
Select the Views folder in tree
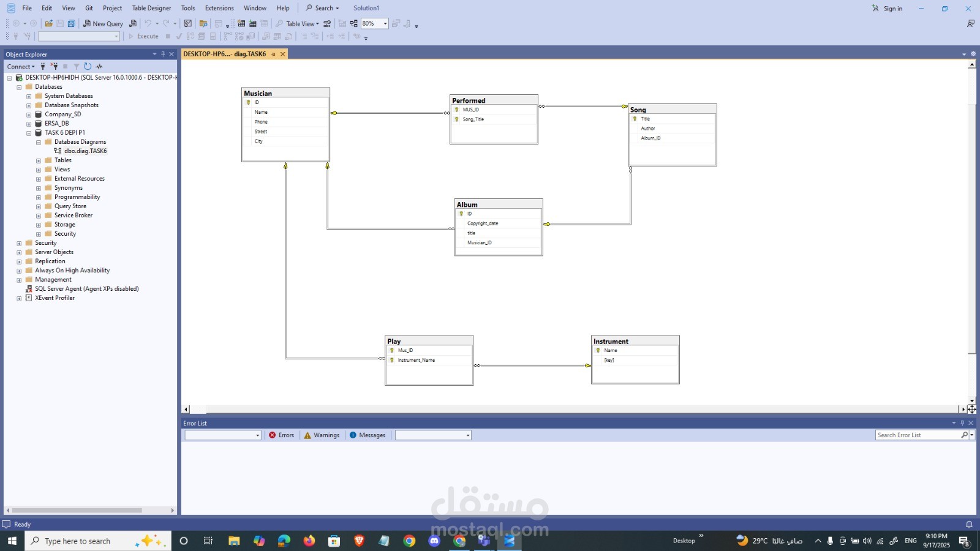[x=62, y=170]
